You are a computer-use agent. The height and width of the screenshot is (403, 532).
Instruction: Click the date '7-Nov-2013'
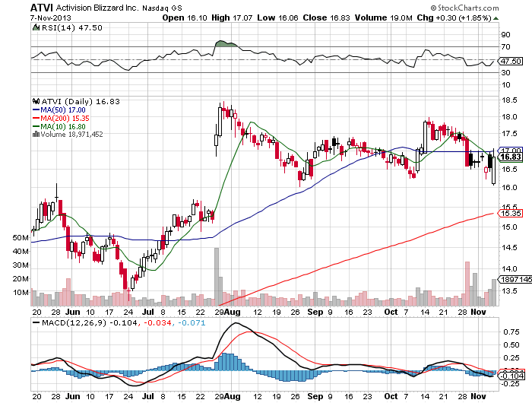[x=51, y=17]
